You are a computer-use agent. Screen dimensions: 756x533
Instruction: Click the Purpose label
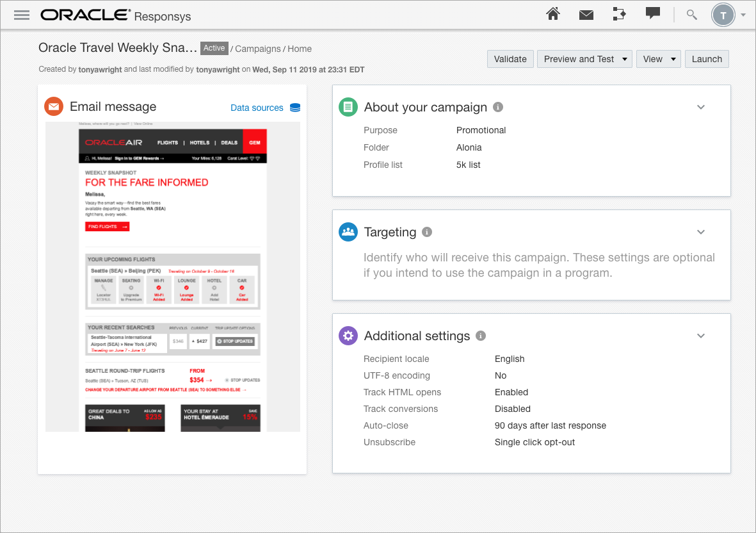click(x=380, y=130)
